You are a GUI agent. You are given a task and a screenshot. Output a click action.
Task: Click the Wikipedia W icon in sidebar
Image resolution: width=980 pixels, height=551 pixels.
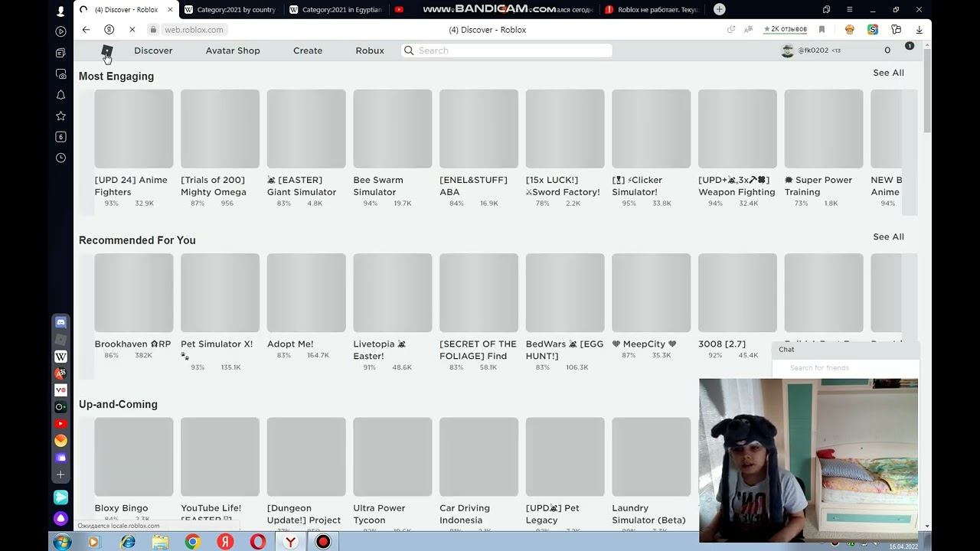tap(61, 356)
